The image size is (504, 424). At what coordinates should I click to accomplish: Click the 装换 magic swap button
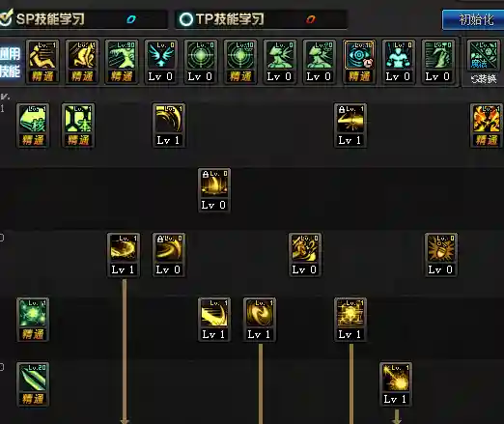click(484, 78)
